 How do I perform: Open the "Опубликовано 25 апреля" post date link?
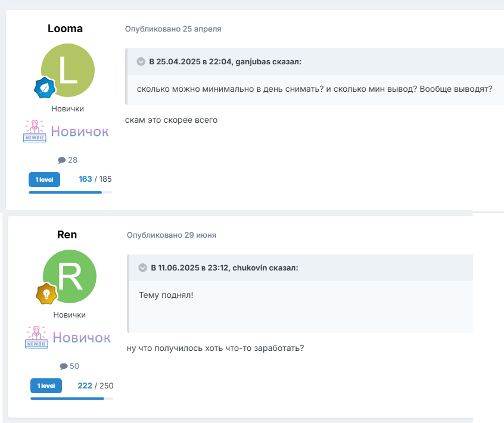[173, 29]
